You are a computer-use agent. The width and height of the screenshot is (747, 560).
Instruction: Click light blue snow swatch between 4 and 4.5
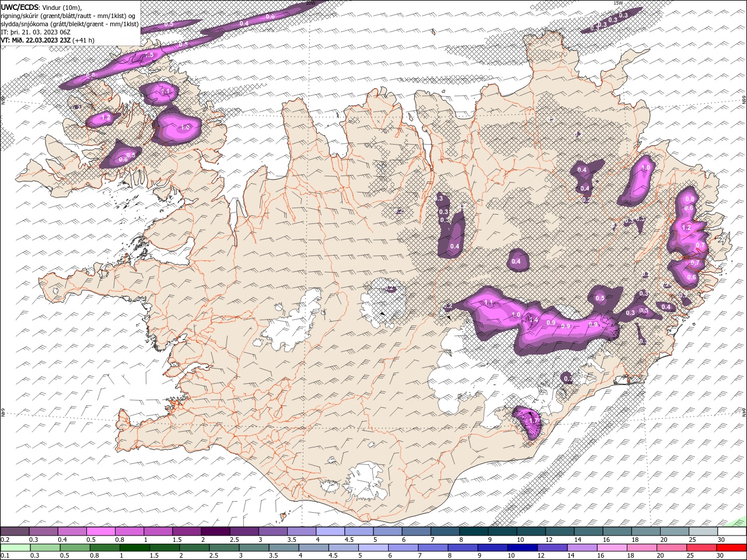(330, 531)
